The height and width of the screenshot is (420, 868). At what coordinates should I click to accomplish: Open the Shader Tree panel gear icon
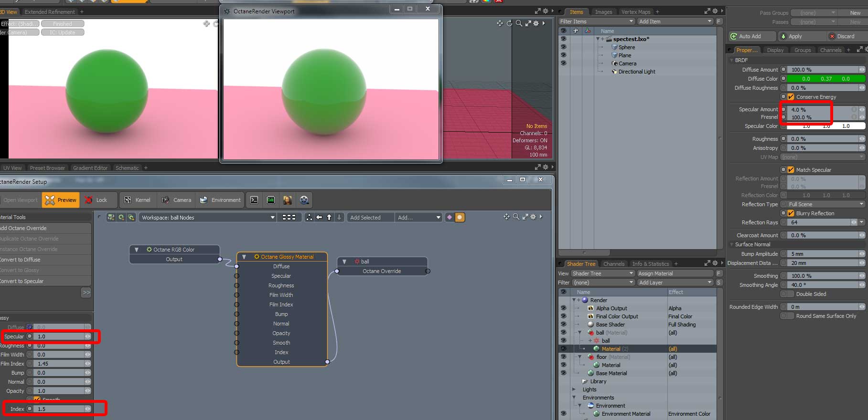tap(715, 263)
